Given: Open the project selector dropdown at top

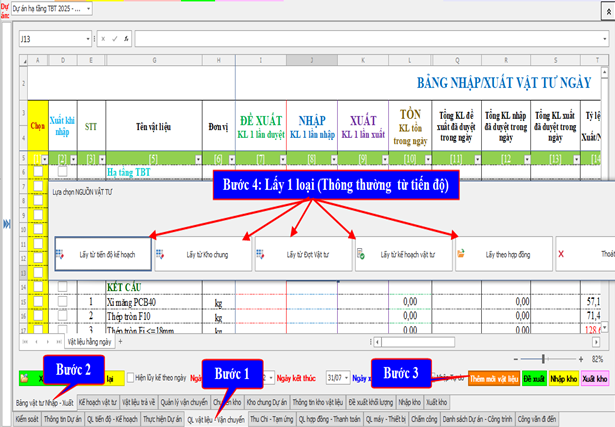Looking at the screenshot, I should point(87,8).
